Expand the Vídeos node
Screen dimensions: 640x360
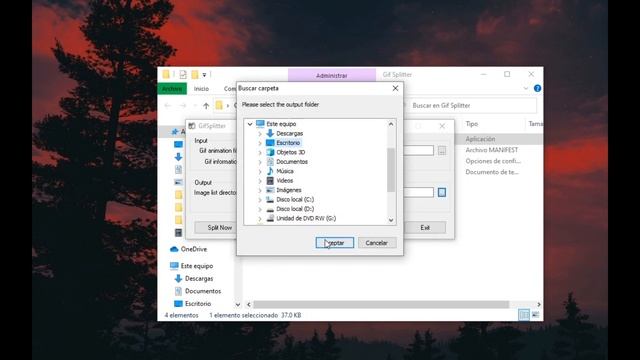click(x=260, y=180)
